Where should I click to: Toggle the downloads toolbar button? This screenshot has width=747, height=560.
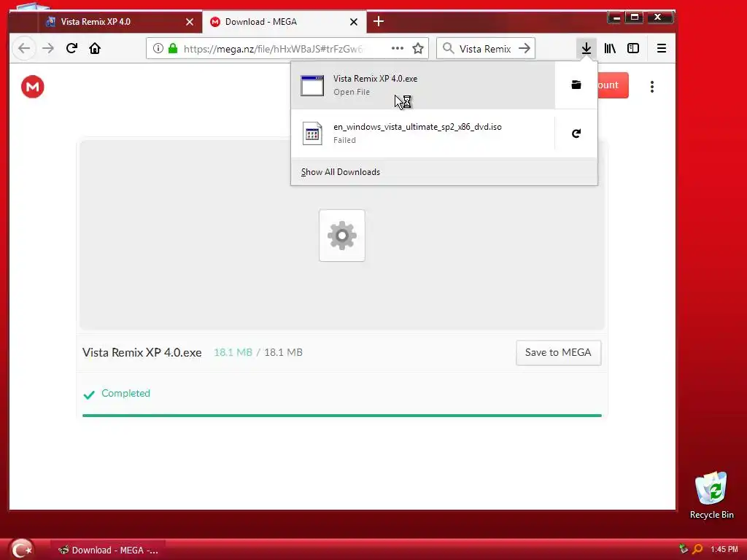587,49
